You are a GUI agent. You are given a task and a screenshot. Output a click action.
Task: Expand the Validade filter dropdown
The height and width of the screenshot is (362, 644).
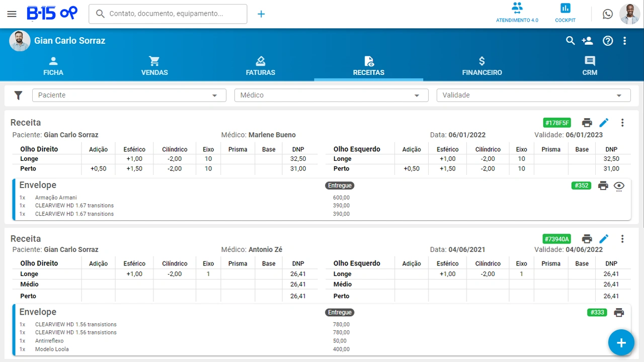(x=533, y=95)
